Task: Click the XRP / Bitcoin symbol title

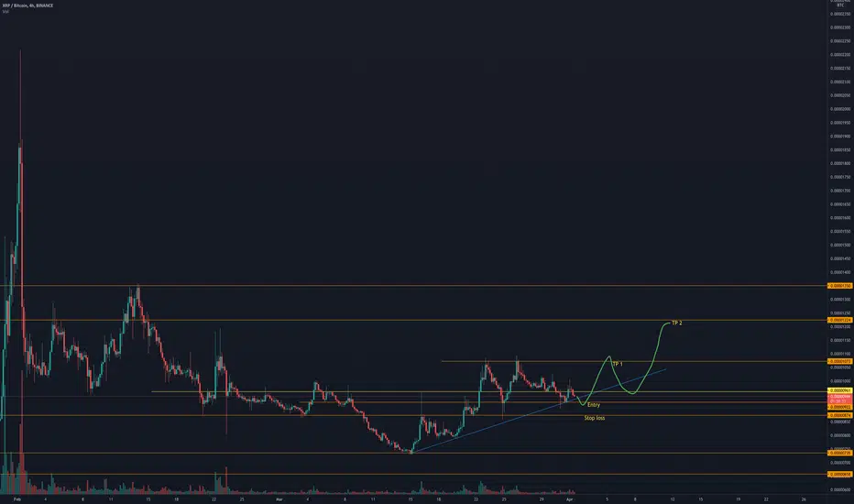Action: tap(27, 5)
